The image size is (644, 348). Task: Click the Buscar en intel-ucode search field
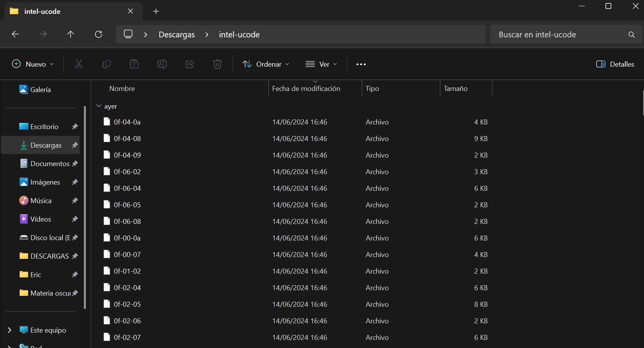point(560,35)
